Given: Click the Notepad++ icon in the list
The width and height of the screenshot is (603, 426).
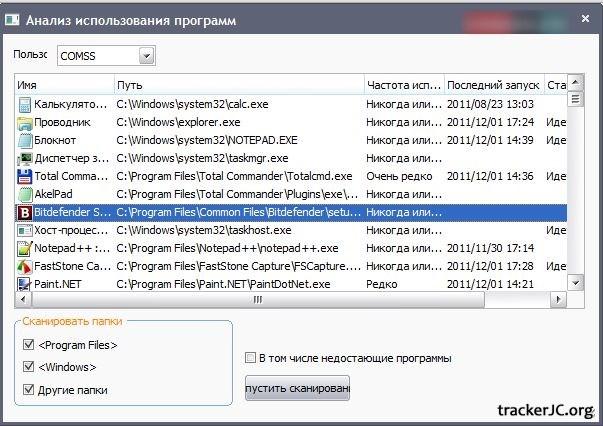Looking at the screenshot, I should (x=25, y=248).
